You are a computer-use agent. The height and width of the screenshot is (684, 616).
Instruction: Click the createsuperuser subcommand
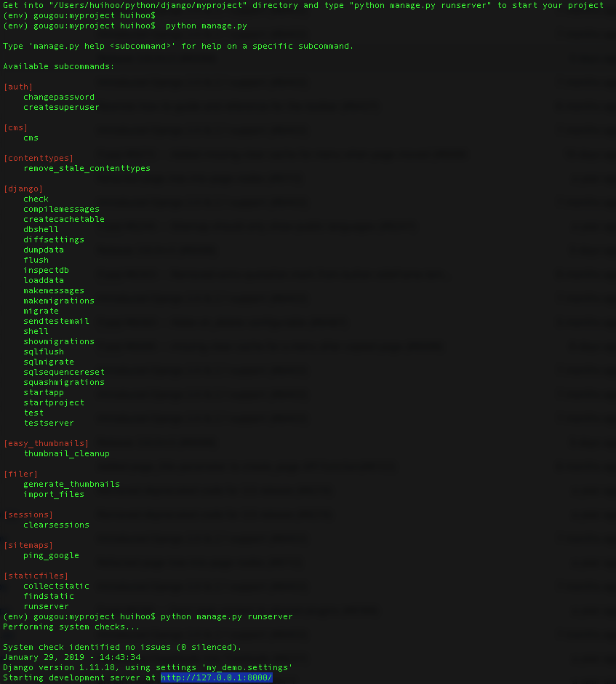click(x=61, y=107)
